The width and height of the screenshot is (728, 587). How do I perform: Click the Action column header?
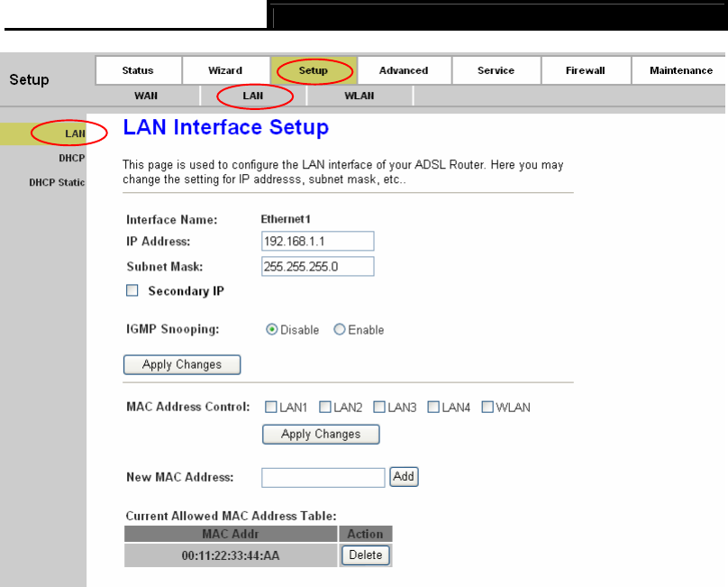point(366,534)
